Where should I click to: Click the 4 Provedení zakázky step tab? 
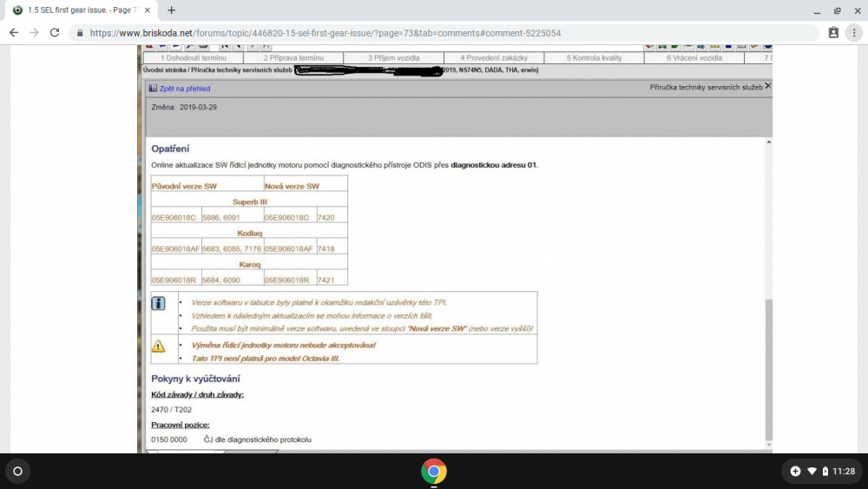click(x=494, y=57)
